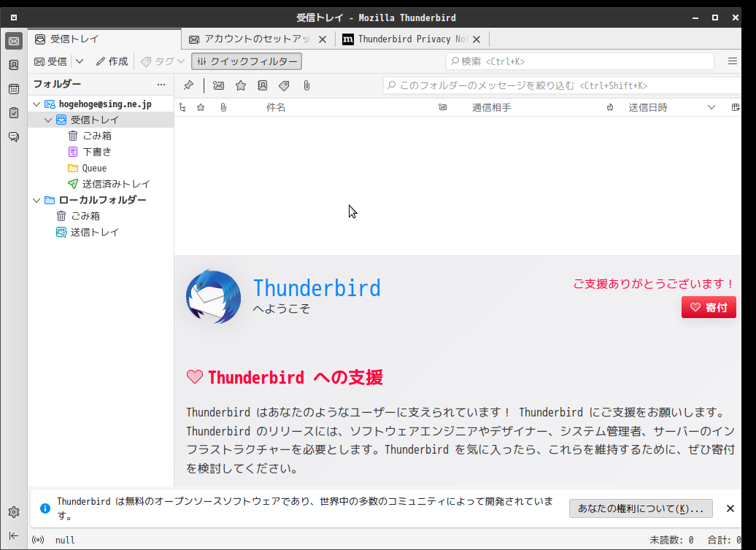Image resolution: width=756 pixels, height=550 pixels.
Task: Click the thread column header icon
Action: (x=182, y=107)
